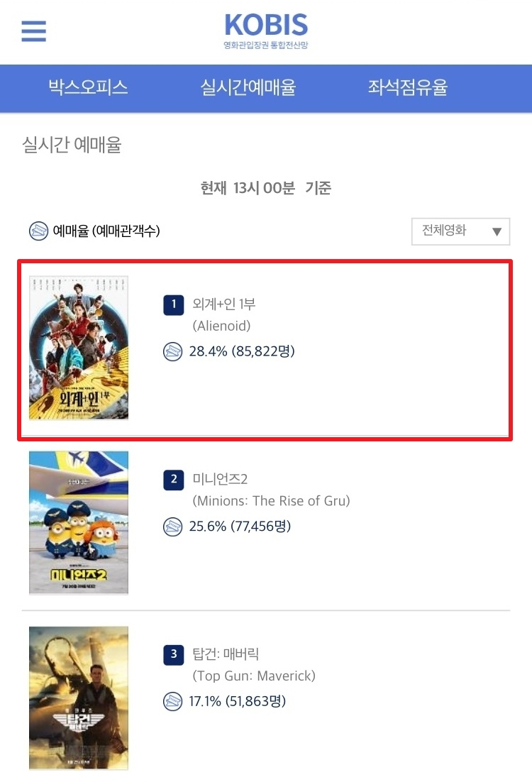Click rank 2 badge for 미니언즈2
Screen dimensions: 532x782
[x=174, y=480]
